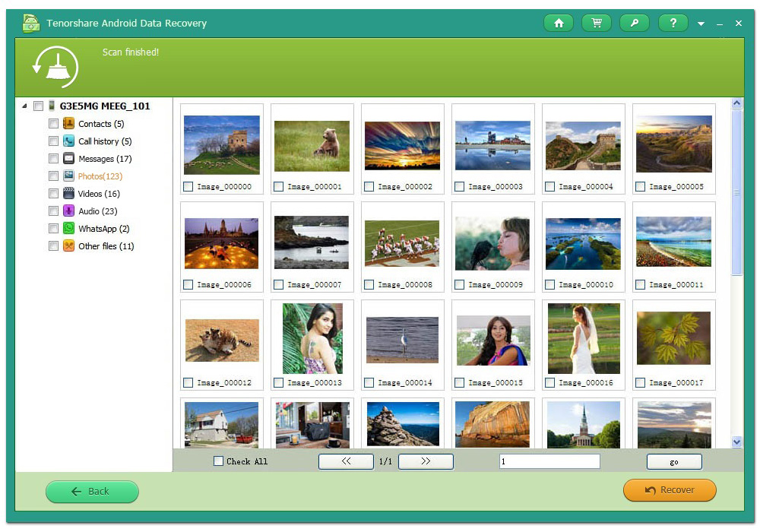Click the page number input field
The image size is (760, 532).
[549, 461]
